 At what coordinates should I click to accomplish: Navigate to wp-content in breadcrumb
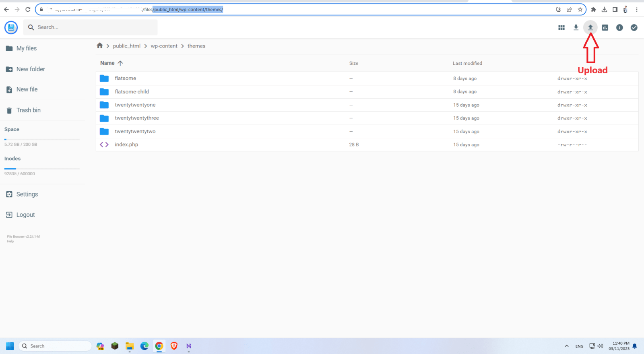[x=164, y=46]
